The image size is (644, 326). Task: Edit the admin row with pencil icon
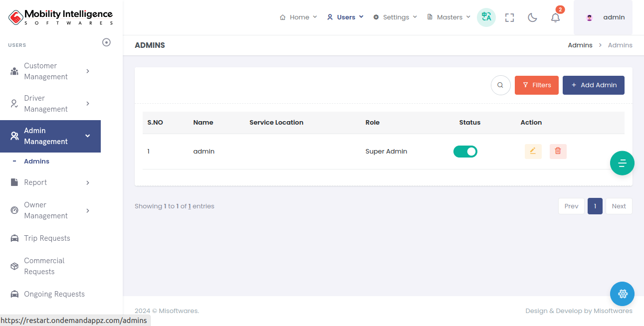533,151
